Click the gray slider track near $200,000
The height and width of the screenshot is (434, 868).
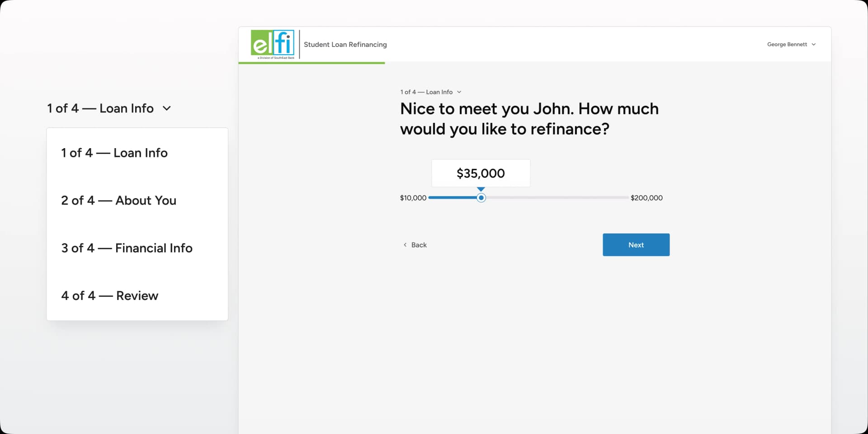pyautogui.click(x=610, y=198)
